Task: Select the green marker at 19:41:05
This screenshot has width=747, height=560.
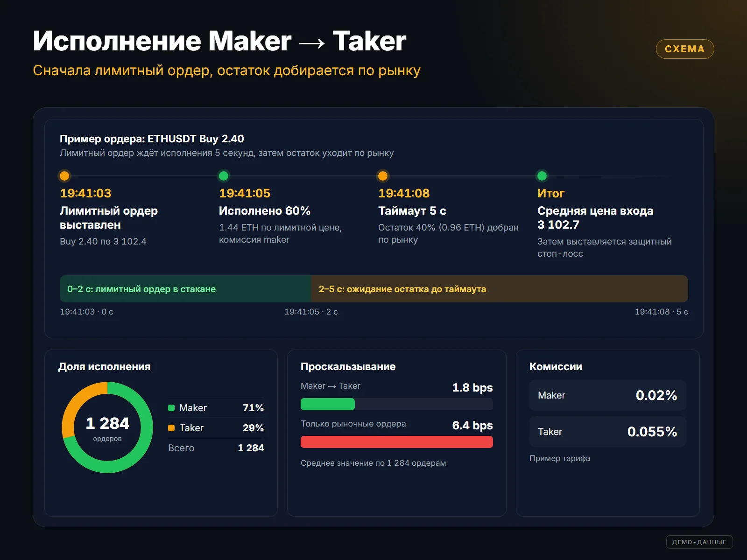Action: pos(224,176)
